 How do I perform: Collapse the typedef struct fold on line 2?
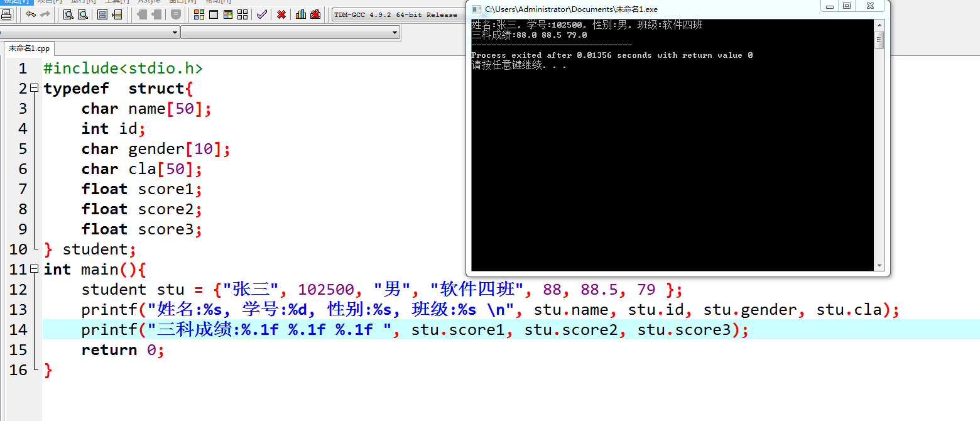pyautogui.click(x=35, y=88)
